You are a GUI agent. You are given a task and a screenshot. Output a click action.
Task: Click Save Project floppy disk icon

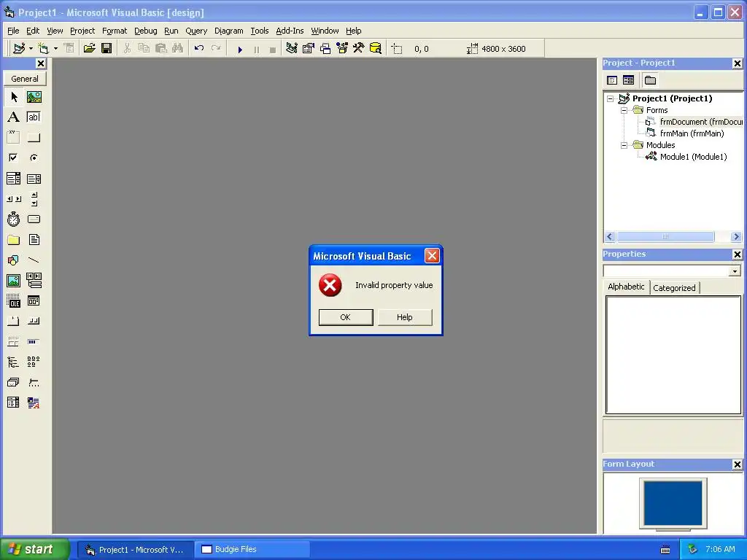pyautogui.click(x=107, y=48)
